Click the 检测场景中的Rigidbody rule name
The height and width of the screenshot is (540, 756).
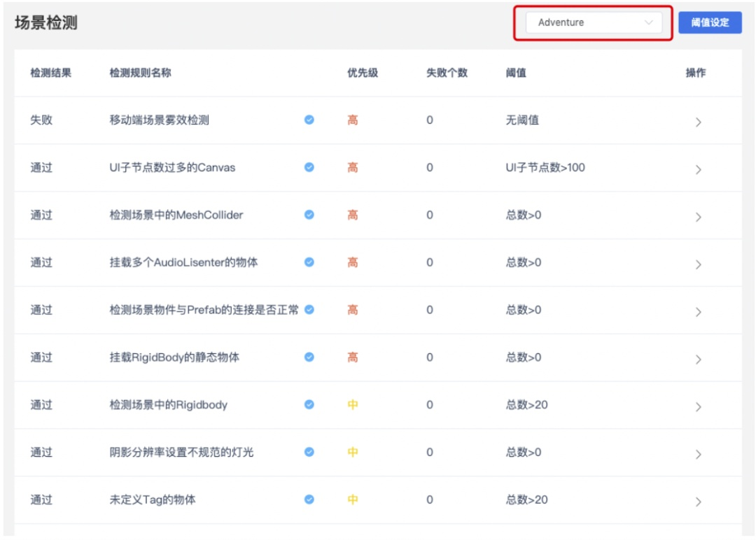click(168, 405)
